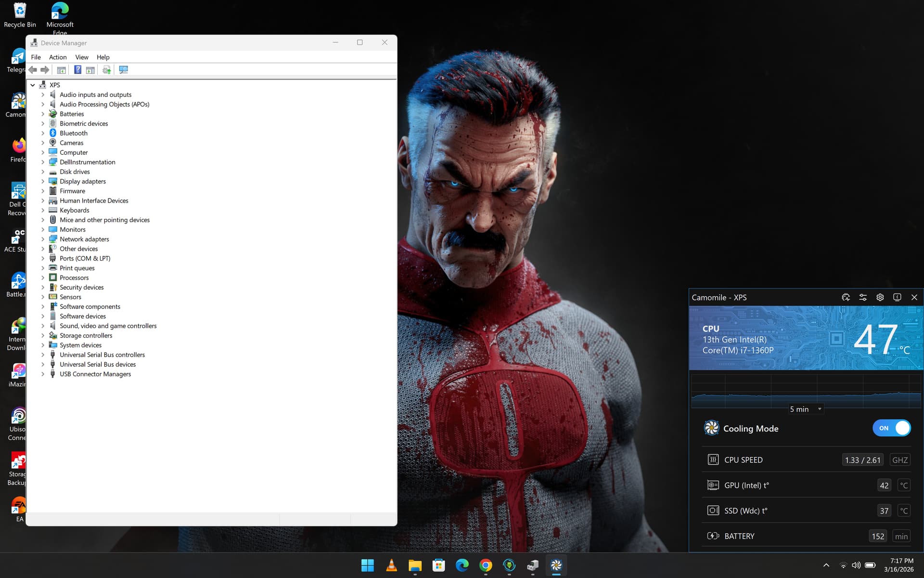Open File Explorer from the taskbar
924x578 pixels.
pyautogui.click(x=415, y=565)
